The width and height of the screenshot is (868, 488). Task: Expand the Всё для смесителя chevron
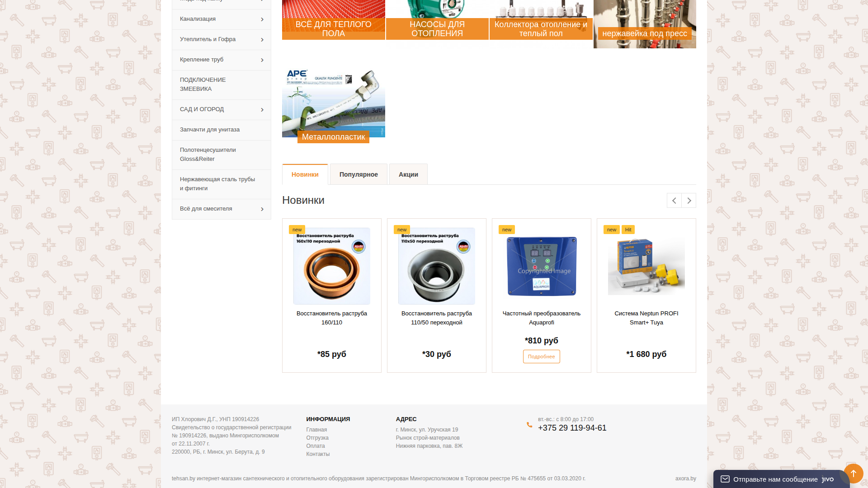click(262, 209)
